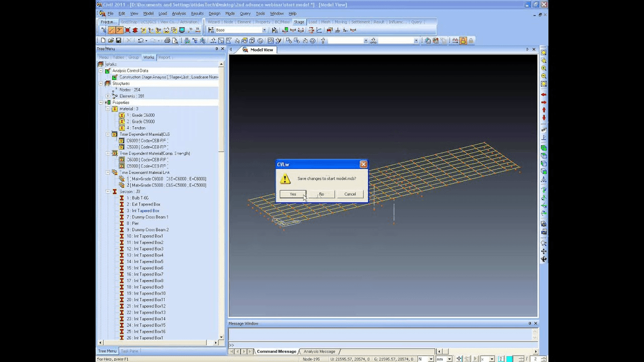Collapse the Material : 3 node
Image resolution: width=644 pixels, height=362 pixels.
[107, 109]
